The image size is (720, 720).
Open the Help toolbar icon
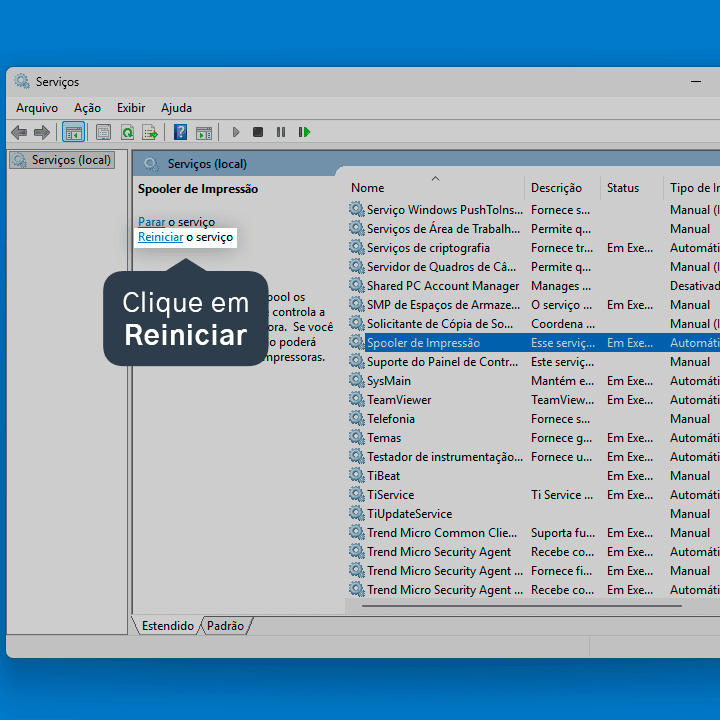click(180, 133)
